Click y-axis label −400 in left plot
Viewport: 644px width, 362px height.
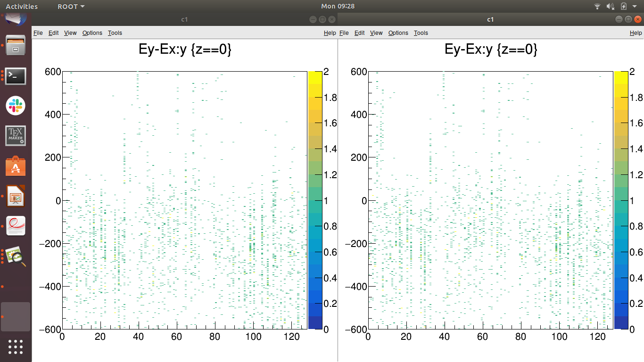(x=50, y=287)
